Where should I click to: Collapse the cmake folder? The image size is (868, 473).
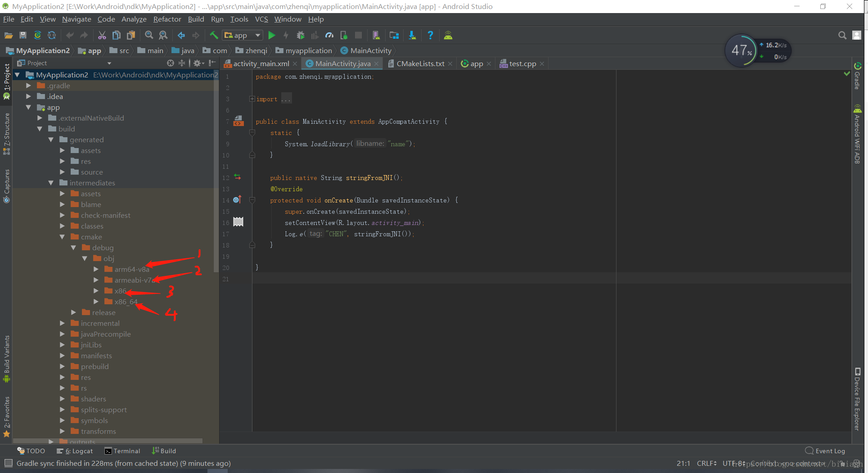pyautogui.click(x=62, y=237)
